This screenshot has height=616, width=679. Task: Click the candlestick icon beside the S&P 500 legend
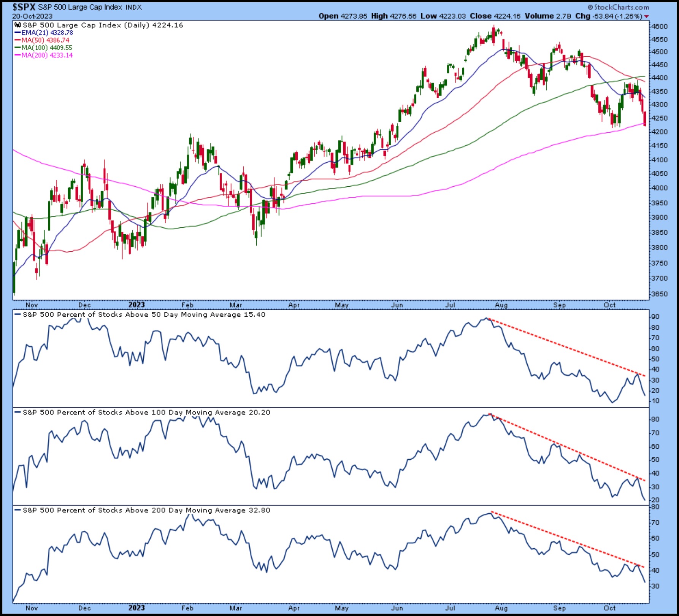tap(17, 25)
